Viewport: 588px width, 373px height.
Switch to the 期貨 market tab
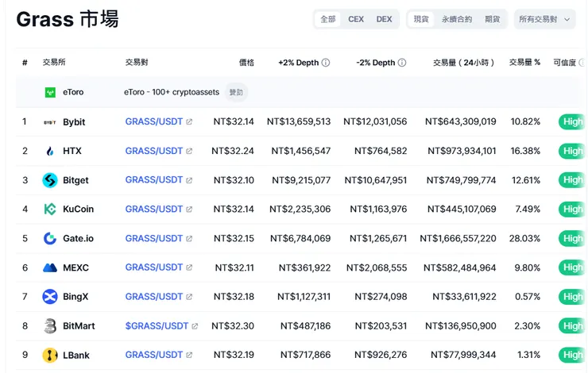[493, 19]
